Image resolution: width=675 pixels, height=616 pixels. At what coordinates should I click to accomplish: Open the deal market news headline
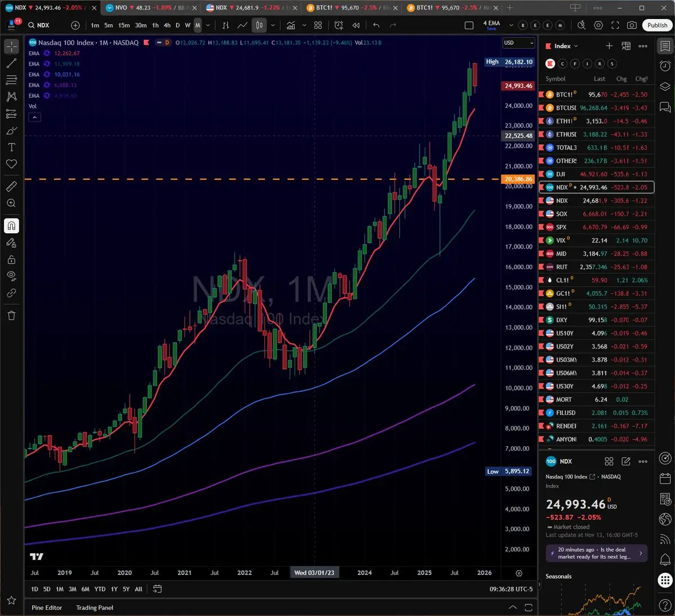tap(596, 553)
